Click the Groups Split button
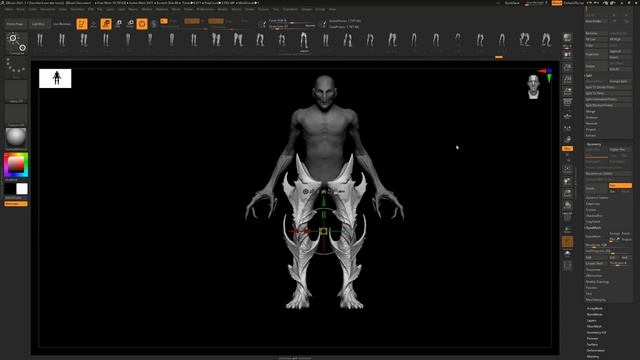Viewport: 640px width, 360px height. (620, 81)
